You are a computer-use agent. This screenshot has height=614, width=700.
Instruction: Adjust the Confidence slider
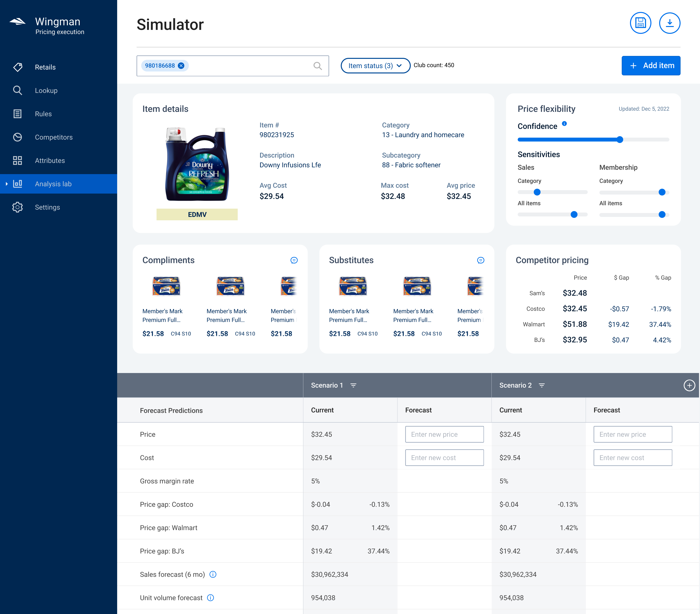point(620,139)
